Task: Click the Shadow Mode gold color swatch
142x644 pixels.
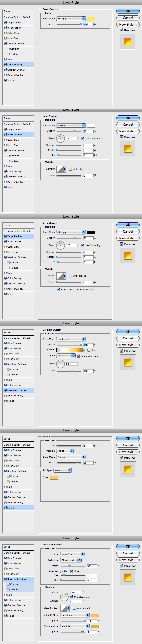Action: [x=95, y=626]
